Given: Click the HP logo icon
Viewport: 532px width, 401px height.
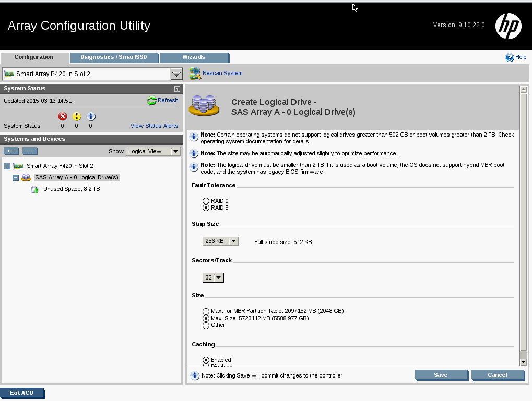Looking at the screenshot, I should coord(508,26).
